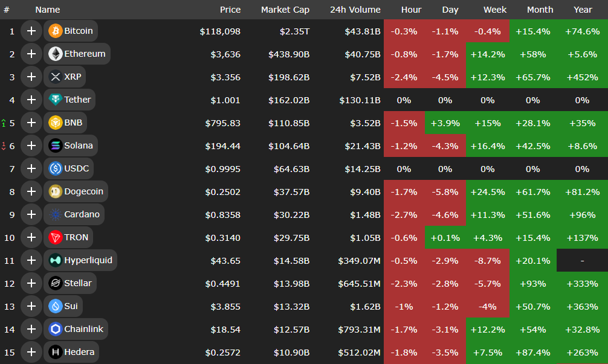The height and width of the screenshot is (364, 608).
Task: Toggle the plus button beside Sui
Action: [x=31, y=306]
